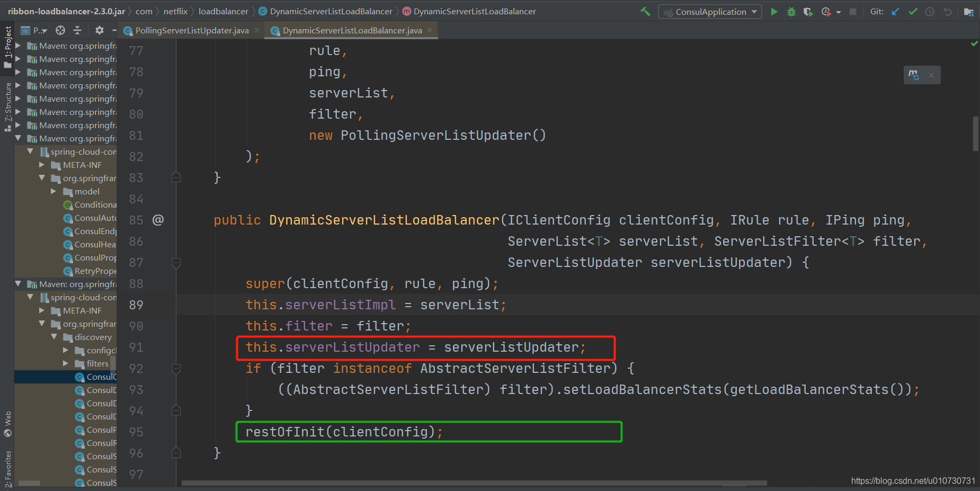980x491 pixels.
Task: Click the Git rollback arrow icon
Action: (x=948, y=12)
